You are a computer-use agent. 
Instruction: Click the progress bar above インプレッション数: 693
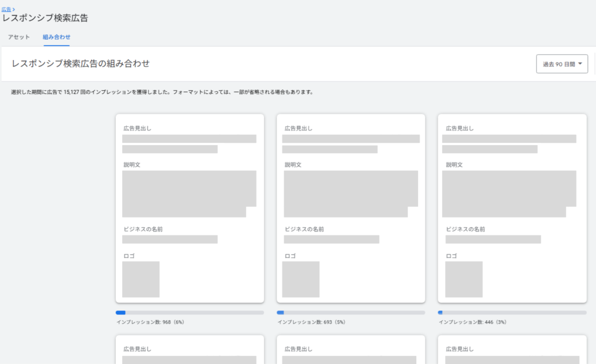click(x=351, y=313)
